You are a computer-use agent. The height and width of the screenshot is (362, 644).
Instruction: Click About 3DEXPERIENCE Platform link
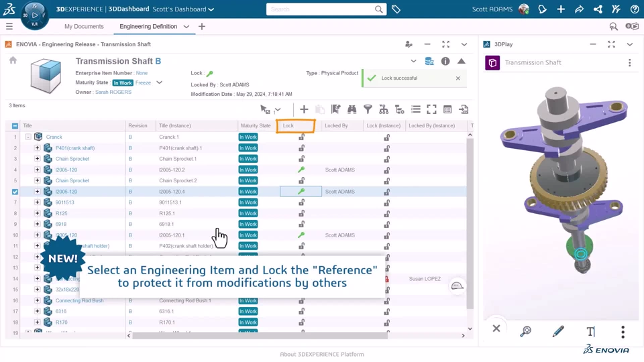coord(322,354)
